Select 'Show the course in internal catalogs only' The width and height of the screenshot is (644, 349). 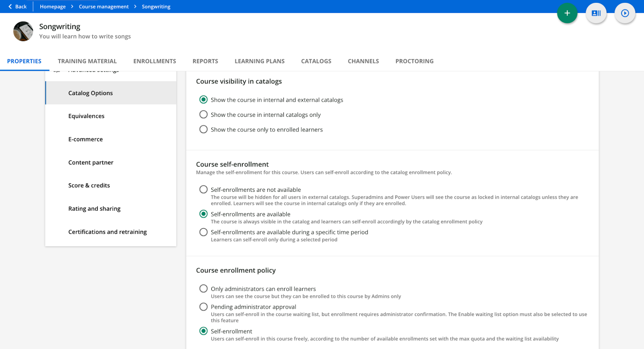point(204,115)
